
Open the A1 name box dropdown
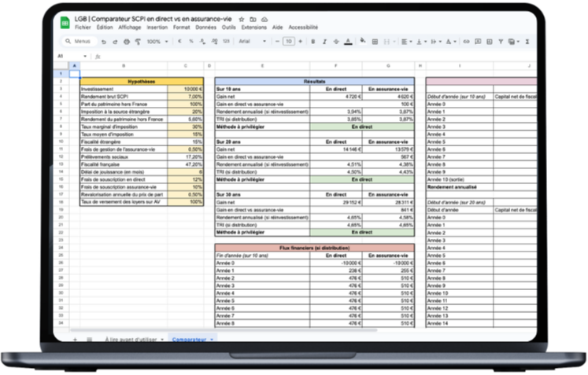[x=85, y=56]
